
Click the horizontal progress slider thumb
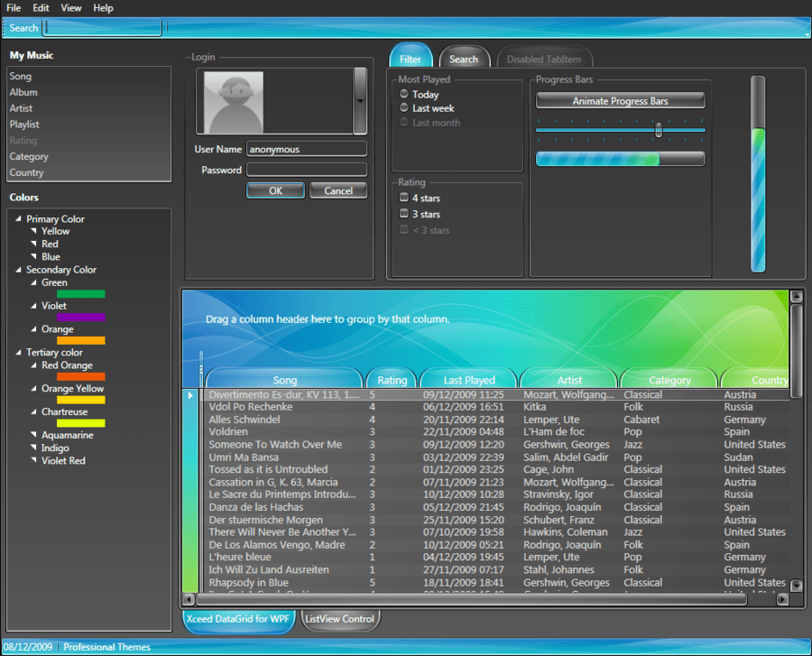[x=658, y=131]
